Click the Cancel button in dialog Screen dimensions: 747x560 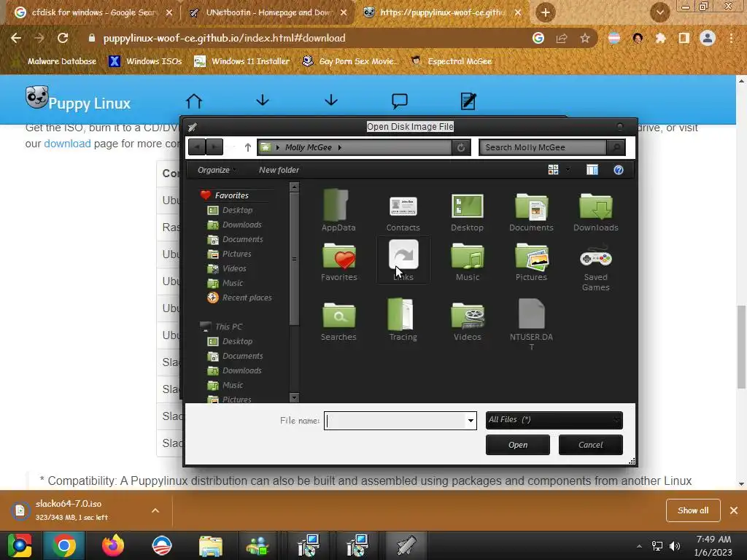click(x=591, y=445)
